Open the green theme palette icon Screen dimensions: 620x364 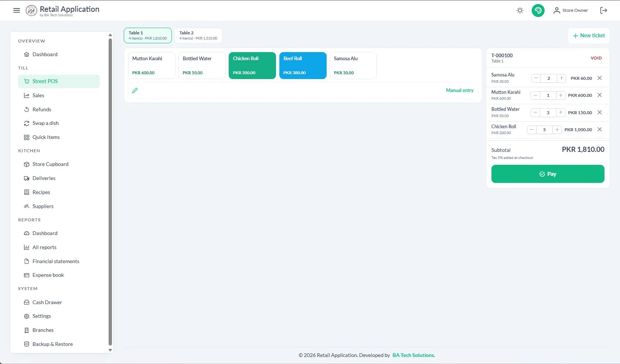click(x=538, y=10)
